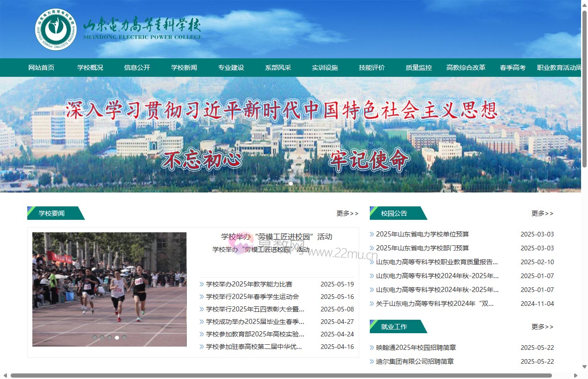Select the first news carousel dot
This screenshot has width=588, height=379.
click(95, 337)
